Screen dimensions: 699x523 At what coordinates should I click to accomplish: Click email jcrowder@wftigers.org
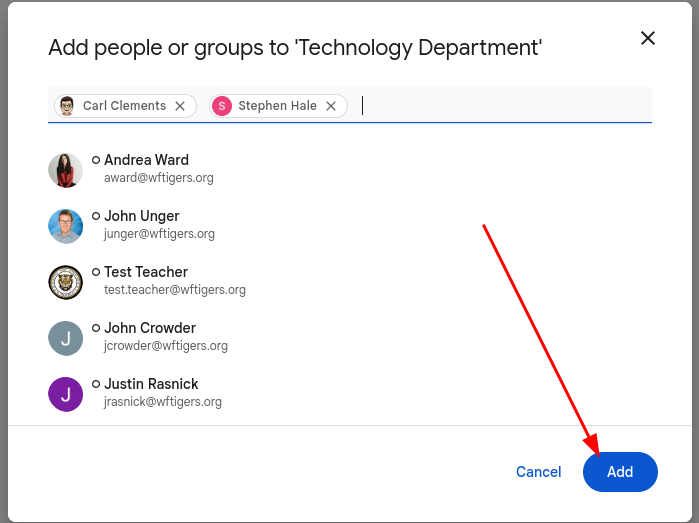tap(166, 346)
